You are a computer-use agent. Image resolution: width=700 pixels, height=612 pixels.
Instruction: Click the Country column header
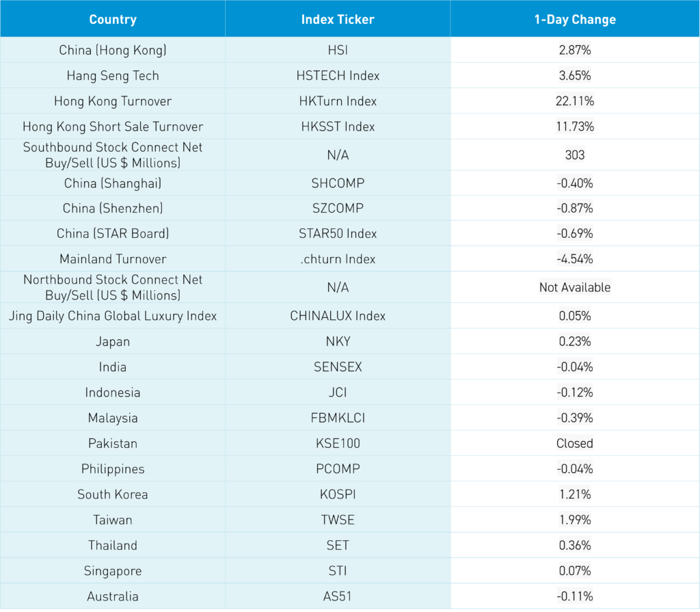point(113,19)
